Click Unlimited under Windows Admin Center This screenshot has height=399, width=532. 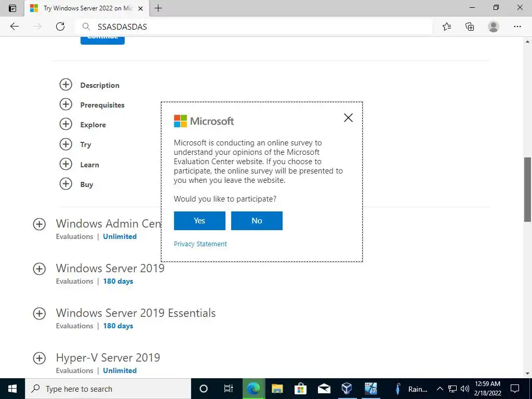[x=120, y=236]
